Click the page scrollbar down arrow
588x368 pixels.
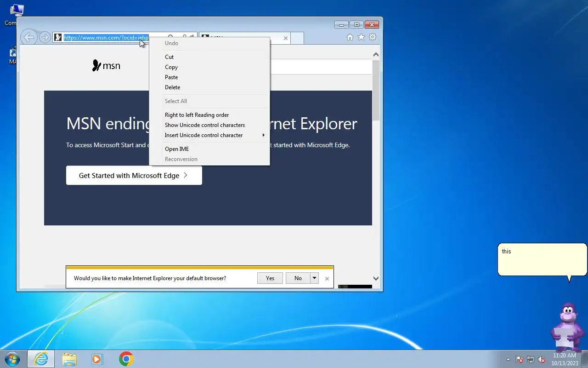click(376, 278)
